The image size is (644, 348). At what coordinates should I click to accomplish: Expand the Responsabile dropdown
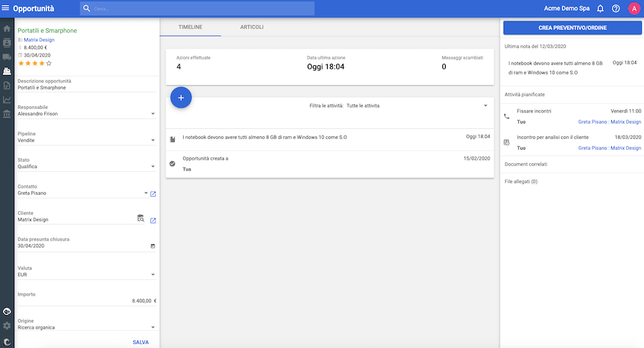click(153, 114)
